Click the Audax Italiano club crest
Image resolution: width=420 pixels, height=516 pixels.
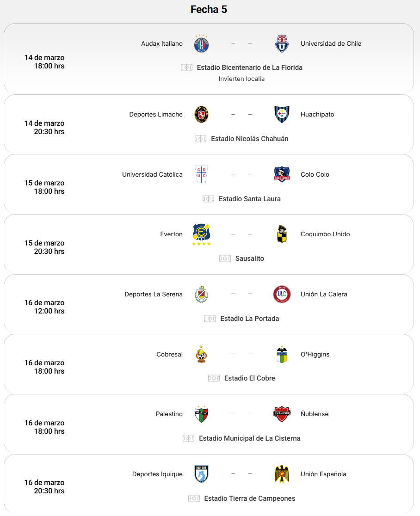[202, 43]
